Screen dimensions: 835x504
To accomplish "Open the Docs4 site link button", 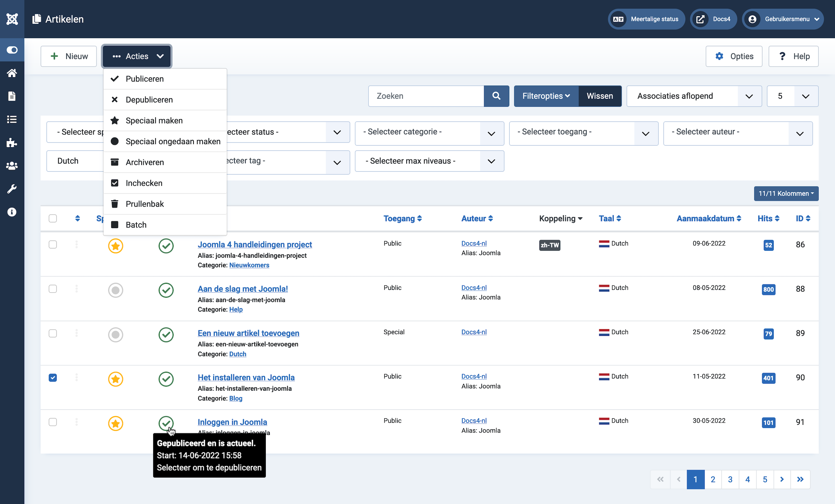I will (x=713, y=19).
